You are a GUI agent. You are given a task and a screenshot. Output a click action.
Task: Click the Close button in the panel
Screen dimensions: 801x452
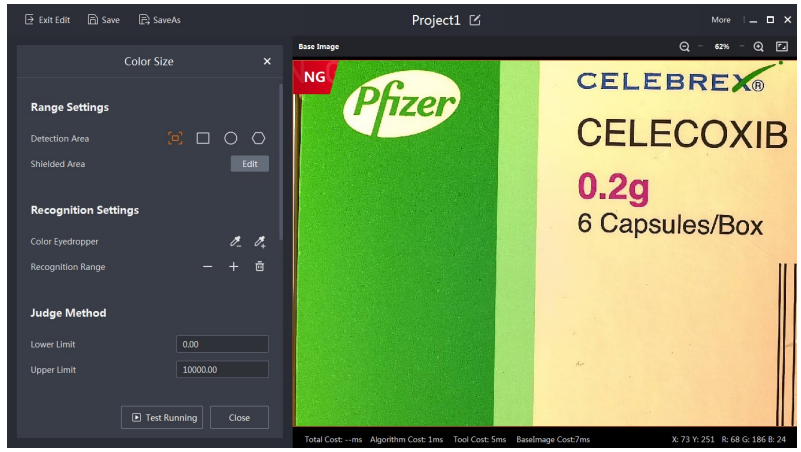coord(239,417)
